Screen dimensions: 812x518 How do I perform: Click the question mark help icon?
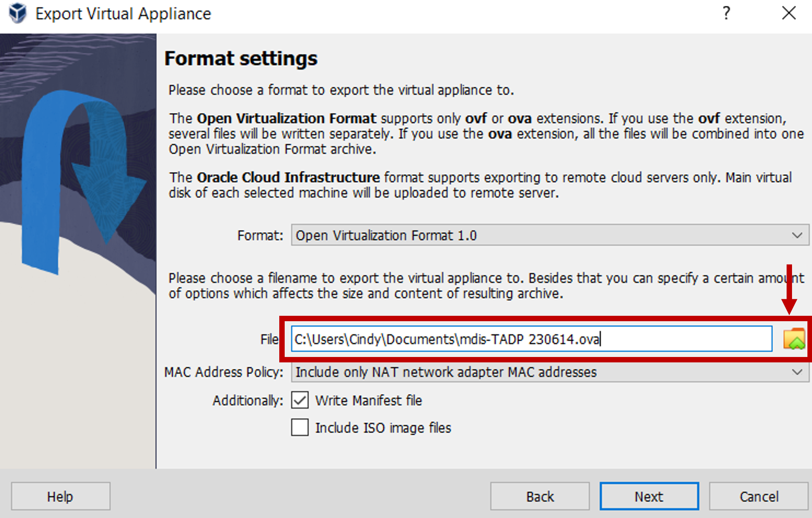coord(726,13)
